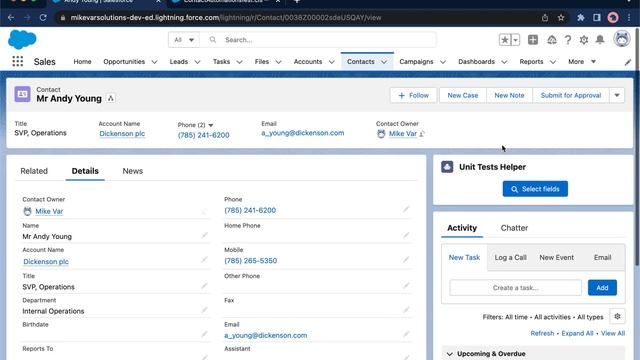Open Dickenson plc account link in highlights

tap(122, 133)
